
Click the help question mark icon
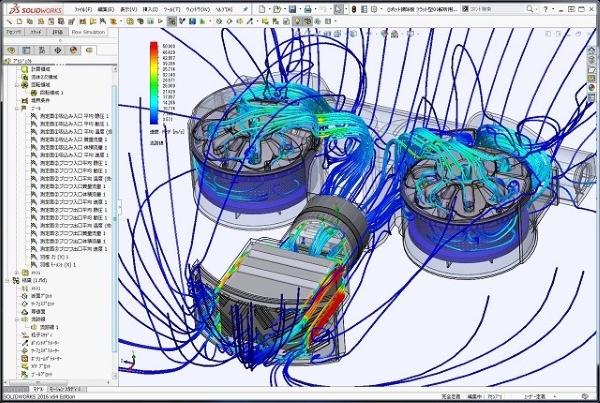pos(545,8)
